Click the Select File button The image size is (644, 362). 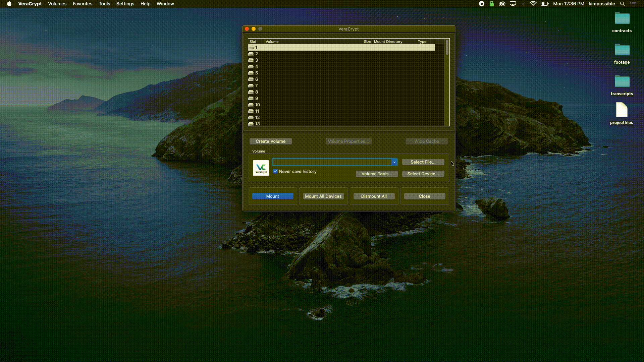click(423, 162)
